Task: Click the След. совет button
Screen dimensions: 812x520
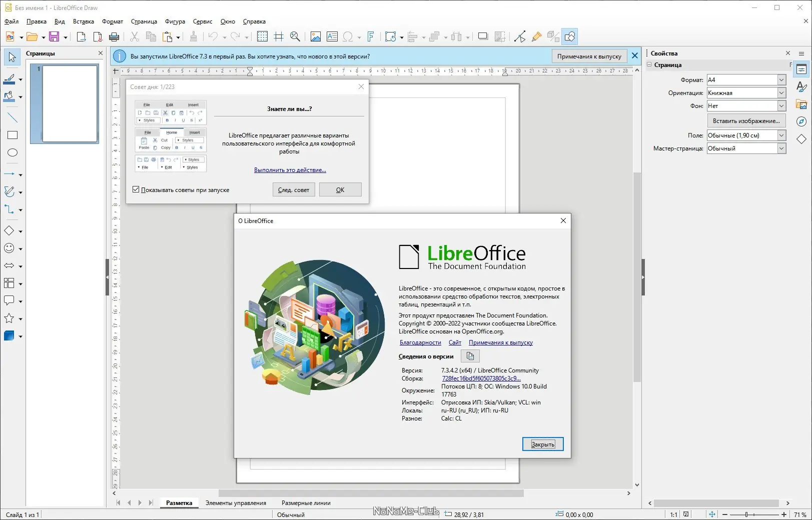Action: point(294,189)
